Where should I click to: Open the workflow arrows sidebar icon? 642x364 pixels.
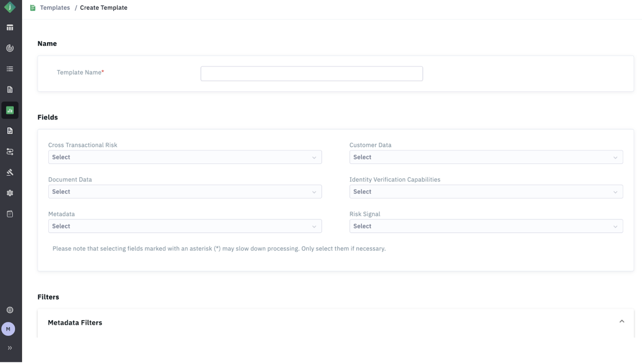(x=10, y=152)
